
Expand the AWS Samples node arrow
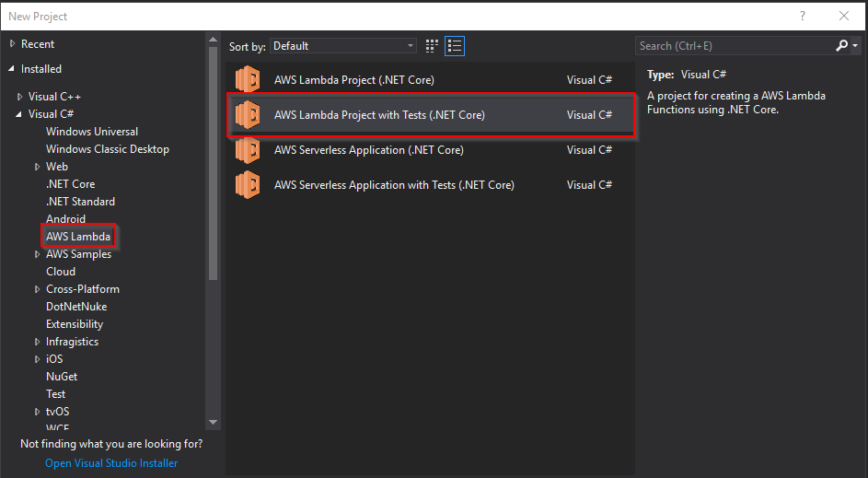pyautogui.click(x=37, y=254)
